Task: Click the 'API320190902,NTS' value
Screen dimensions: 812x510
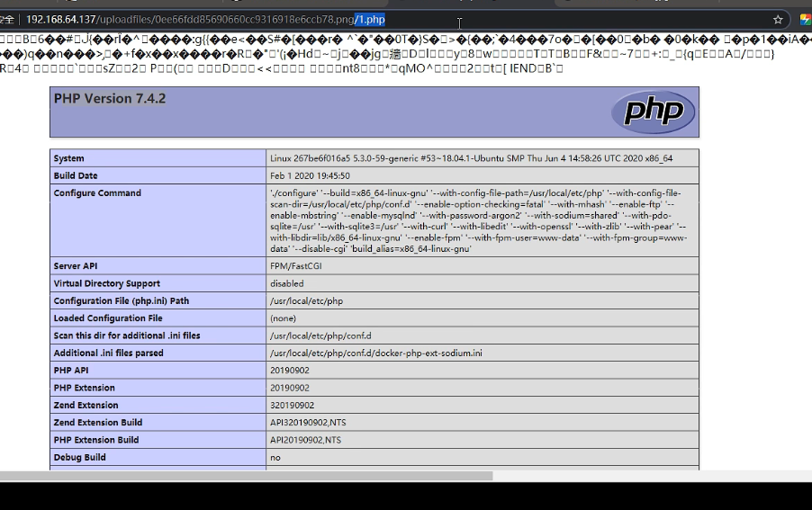Action: click(x=308, y=423)
